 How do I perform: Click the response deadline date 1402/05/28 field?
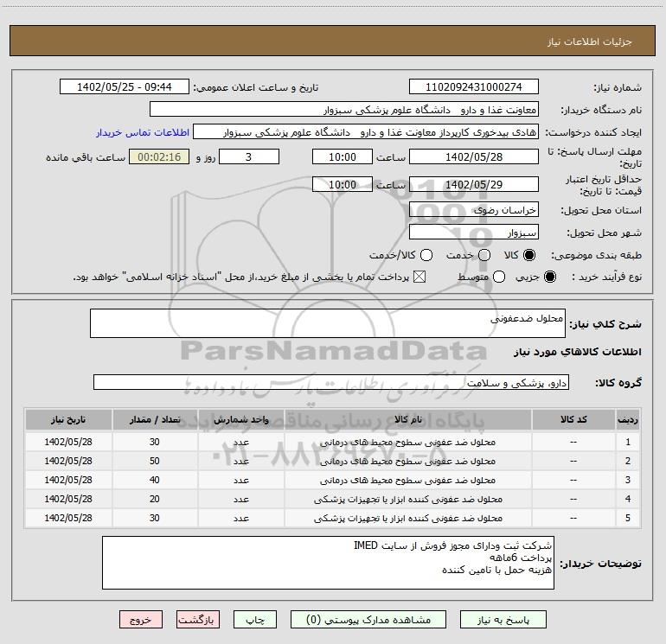tap(474, 156)
